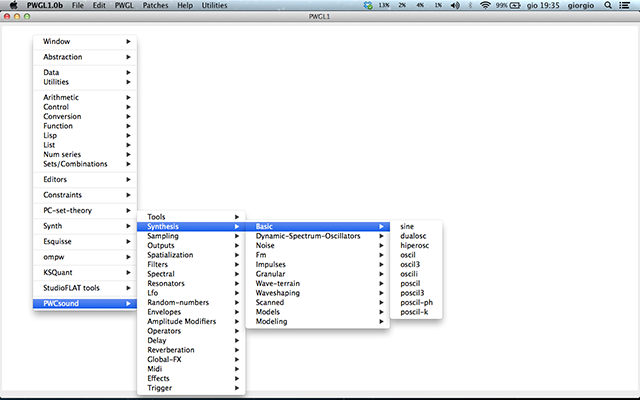Image resolution: width=640 pixels, height=400 pixels.
Task: Click the Wi-Fi status icon
Action: click(485, 5)
